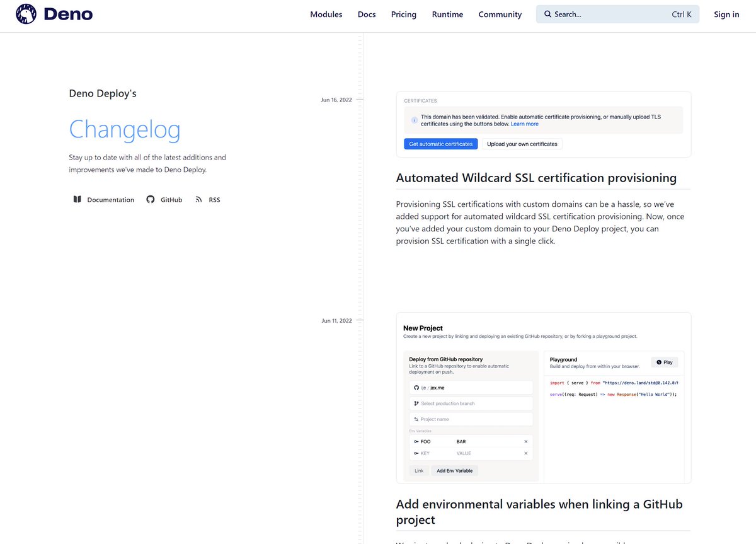
Task: Click the icon in Project name field
Action: pos(416,419)
